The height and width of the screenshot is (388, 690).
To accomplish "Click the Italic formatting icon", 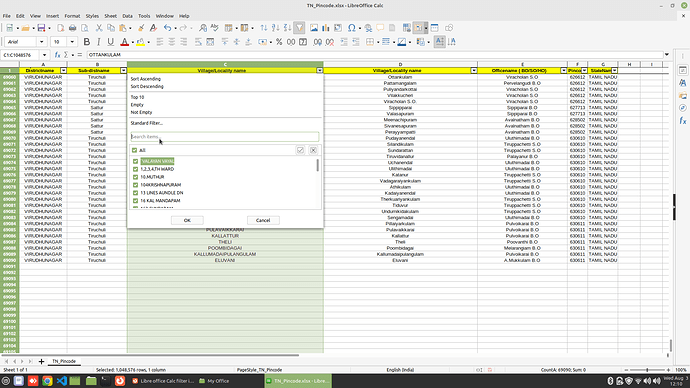I will 99,42.
